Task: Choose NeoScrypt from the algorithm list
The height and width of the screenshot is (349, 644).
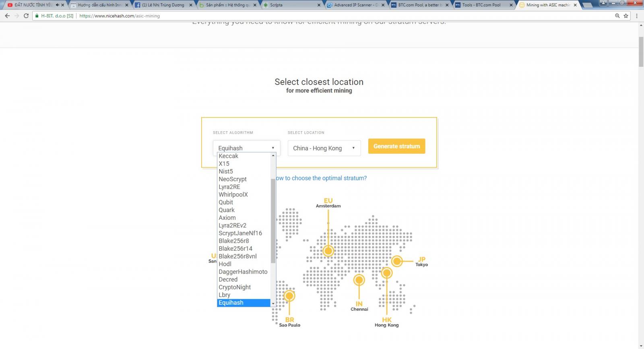Action: pyautogui.click(x=244, y=179)
